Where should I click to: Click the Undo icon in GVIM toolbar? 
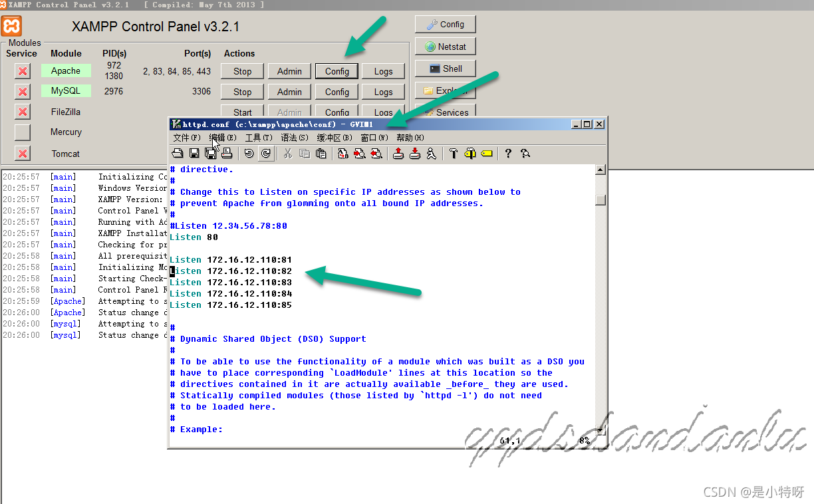click(x=249, y=154)
